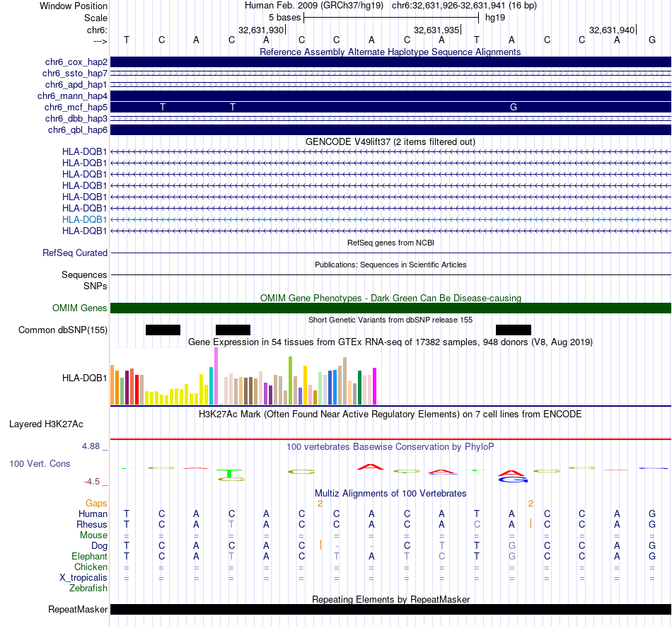Select the Zebrafish alignment row label
Viewport: 672px width, 626px height.
[88, 589]
